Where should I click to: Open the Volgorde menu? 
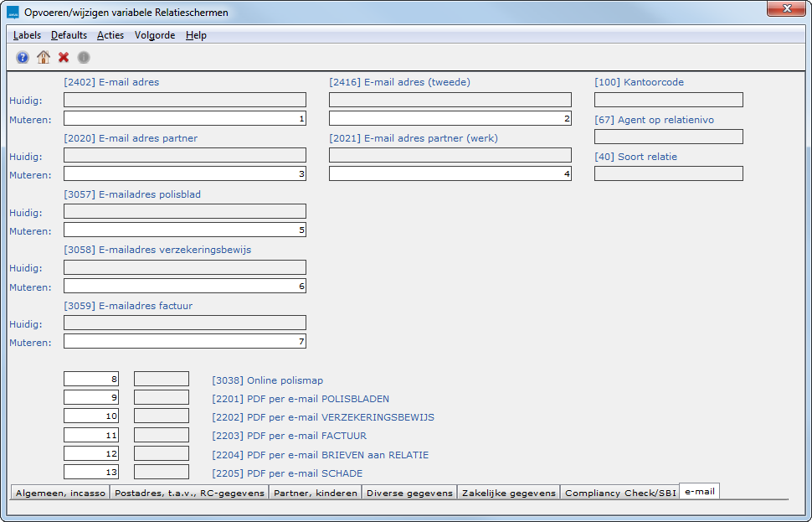click(x=154, y=35)
